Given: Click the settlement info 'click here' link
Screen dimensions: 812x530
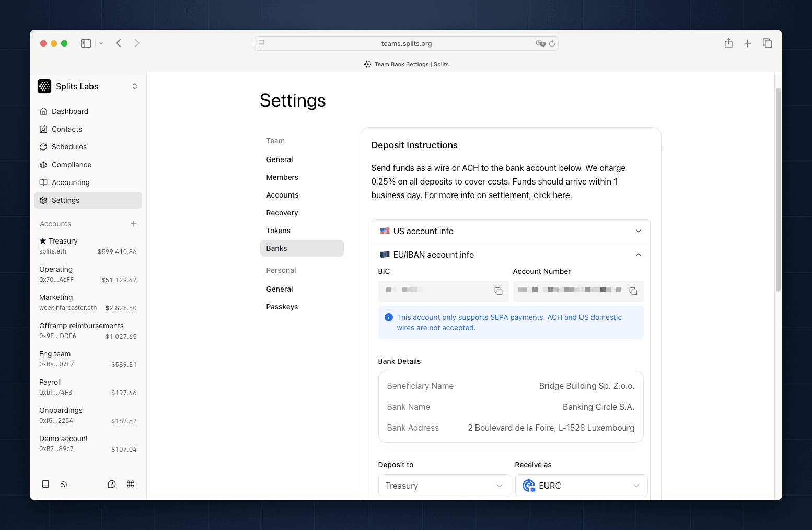Looking at the screenshot, I should 551,195.
